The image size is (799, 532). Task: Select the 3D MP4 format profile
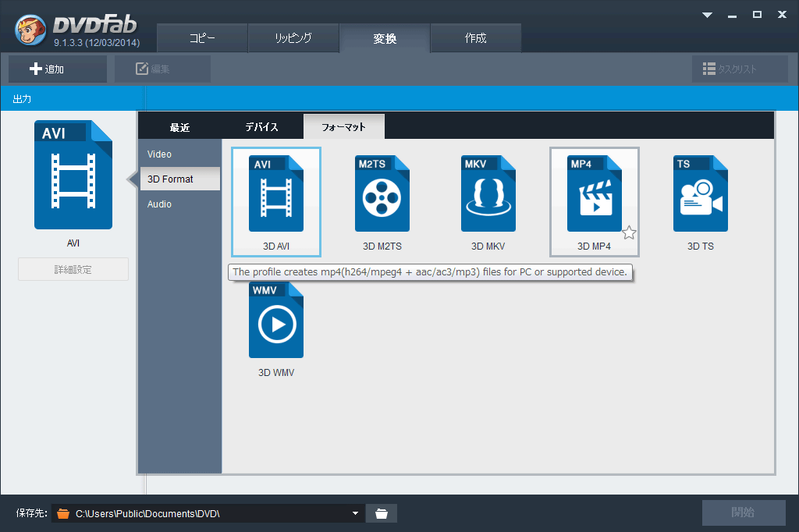[x=594, y=202]
